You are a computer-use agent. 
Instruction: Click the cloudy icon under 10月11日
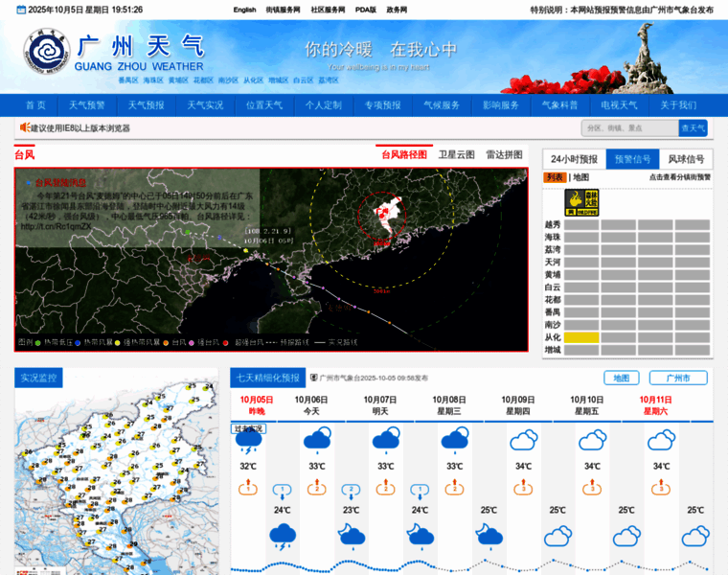point(661,440)
